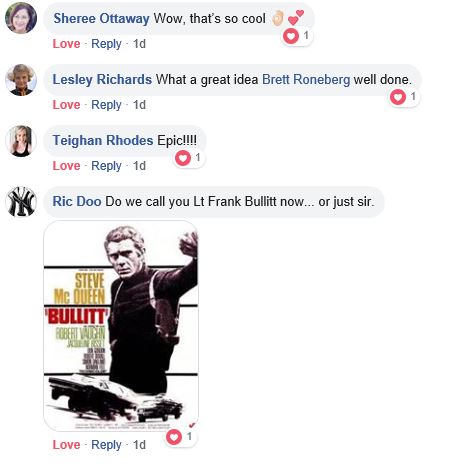
Task: Toggle Love on Lesley Richards' comment
Action: tap(66, 105)
